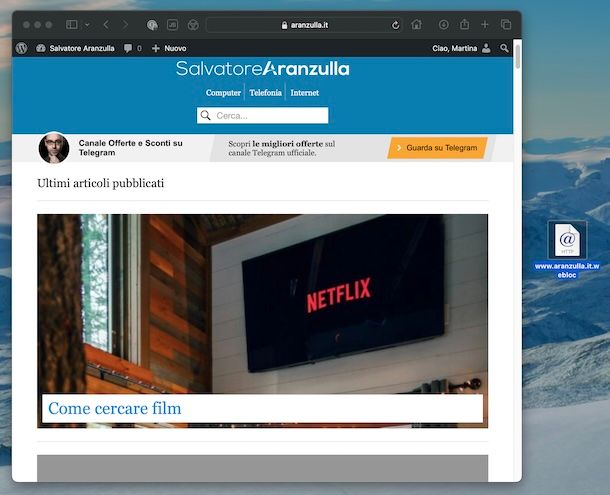Click the SalvatoreAranzulla site logo
Viewport: 610px width, 495px height.
263,69
